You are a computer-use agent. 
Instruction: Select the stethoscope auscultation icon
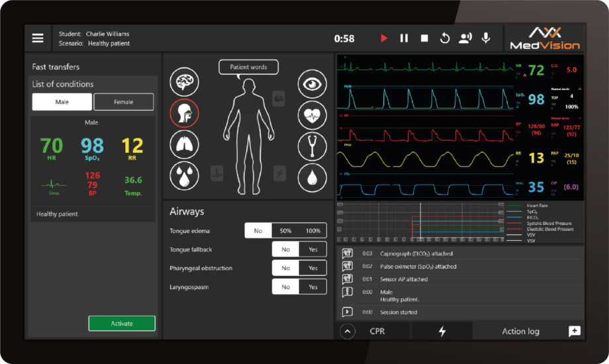coord(311,146)
